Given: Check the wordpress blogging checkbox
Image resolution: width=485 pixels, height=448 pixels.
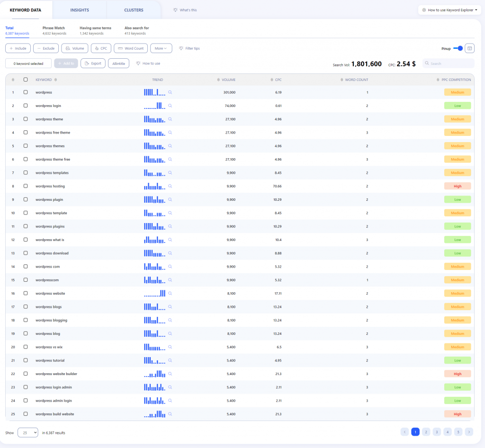Looking at the screenshot, I should coord(26,320).
